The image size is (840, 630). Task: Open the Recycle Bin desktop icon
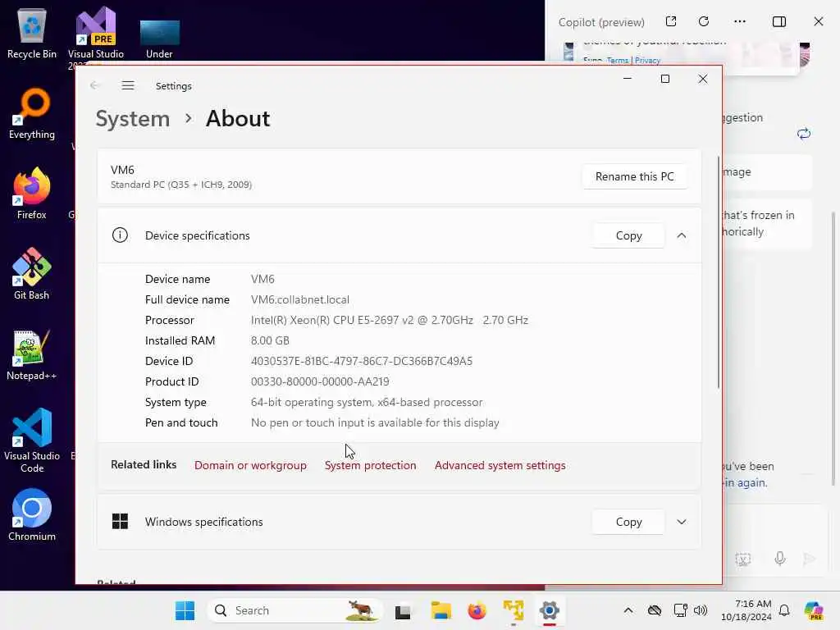(32, 33)
